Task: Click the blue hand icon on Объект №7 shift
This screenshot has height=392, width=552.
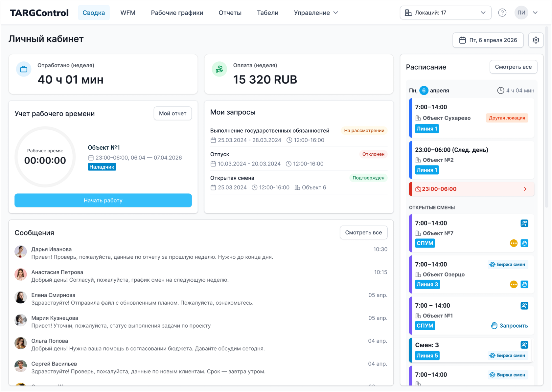Action: click(524, 243)
